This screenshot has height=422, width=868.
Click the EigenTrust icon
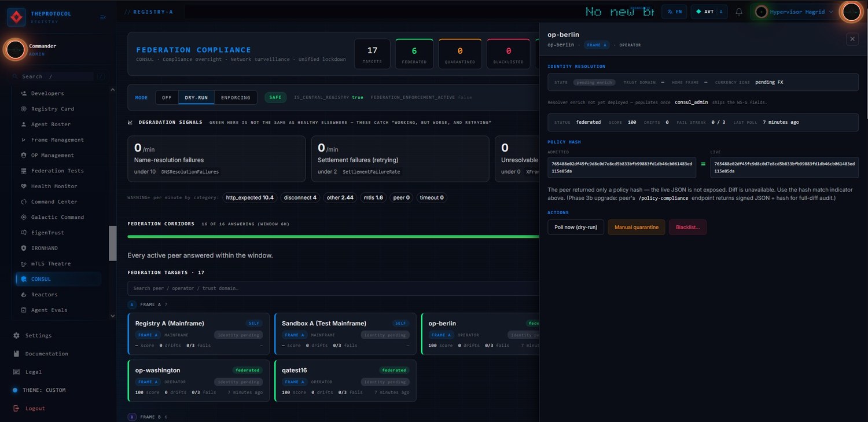[x=24, y=233]
